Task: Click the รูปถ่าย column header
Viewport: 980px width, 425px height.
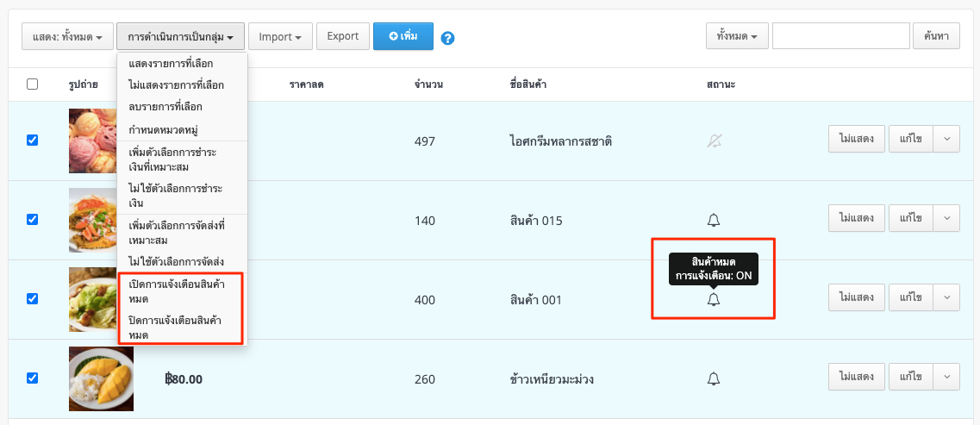Action: click(x=83, y=84)
